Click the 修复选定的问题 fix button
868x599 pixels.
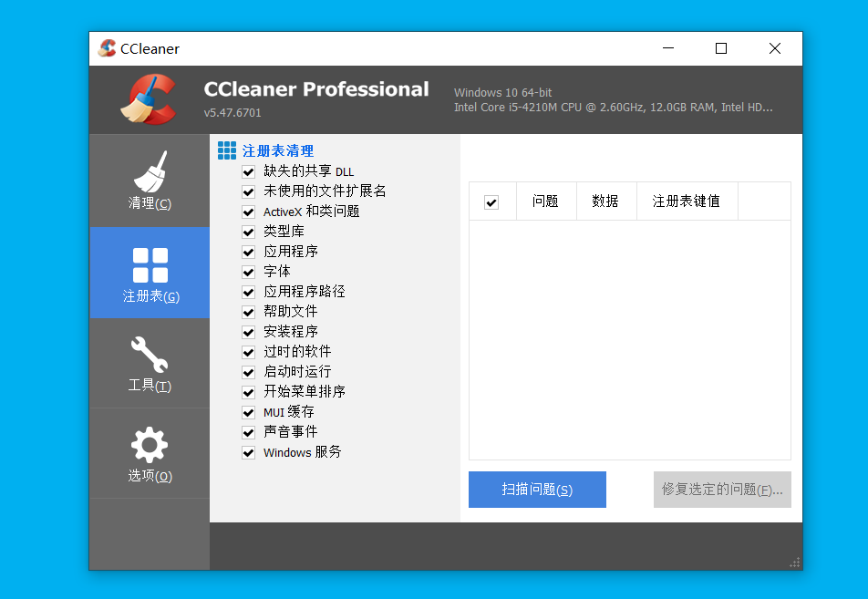click(x=722, y=490)
